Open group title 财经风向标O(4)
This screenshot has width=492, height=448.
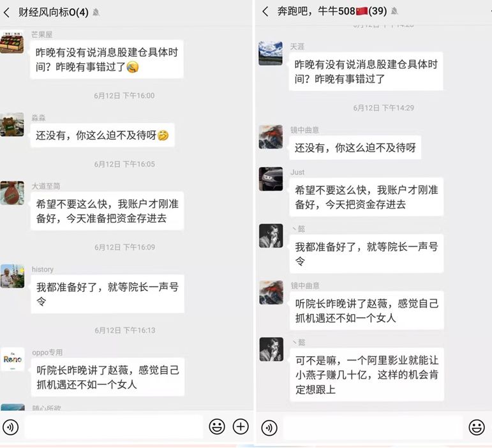point(54,13)
